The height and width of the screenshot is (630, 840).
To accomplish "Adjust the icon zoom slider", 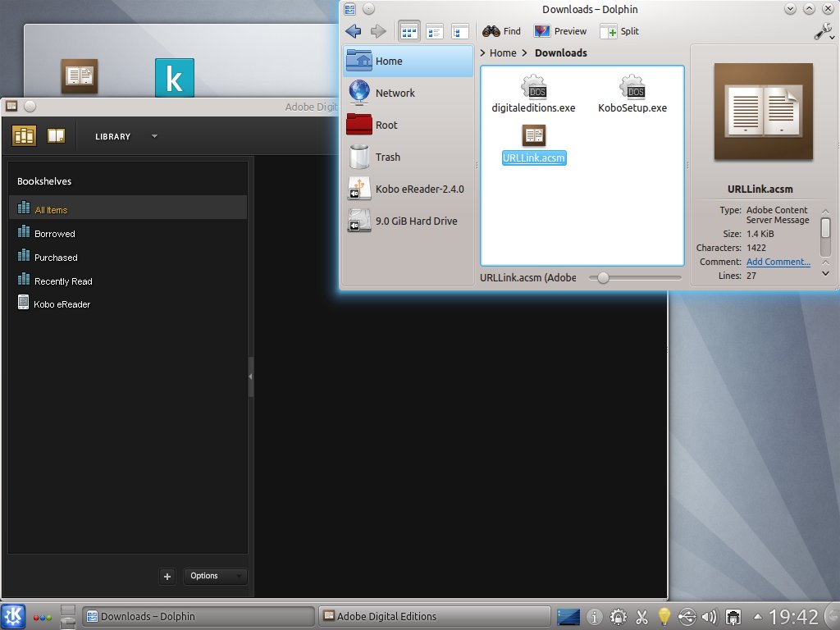I will coord(604,278).
